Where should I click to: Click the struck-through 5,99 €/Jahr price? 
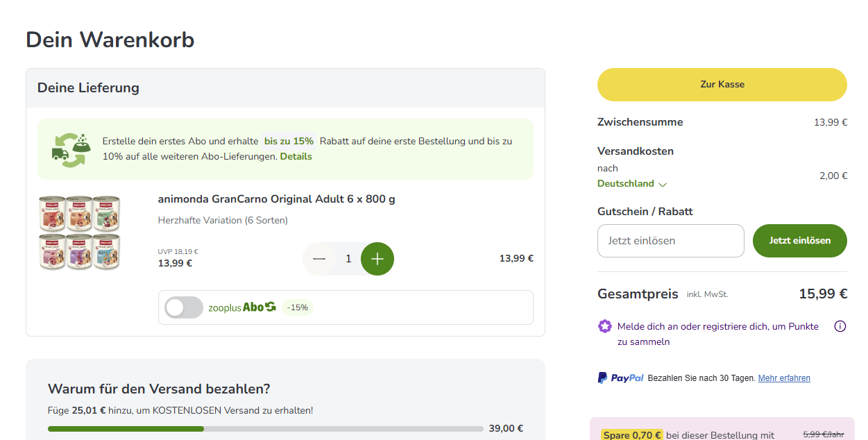[x=824, y=434]
